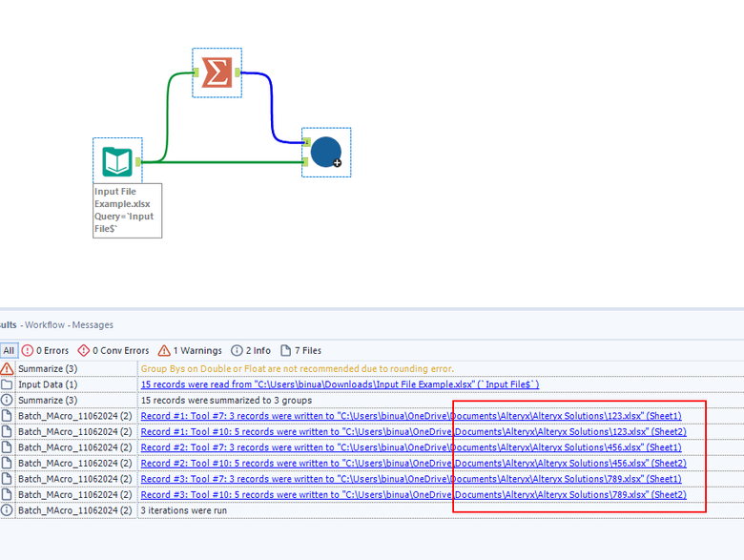
Task: Filter results by 1 Warnings
Action: point(190,351)
